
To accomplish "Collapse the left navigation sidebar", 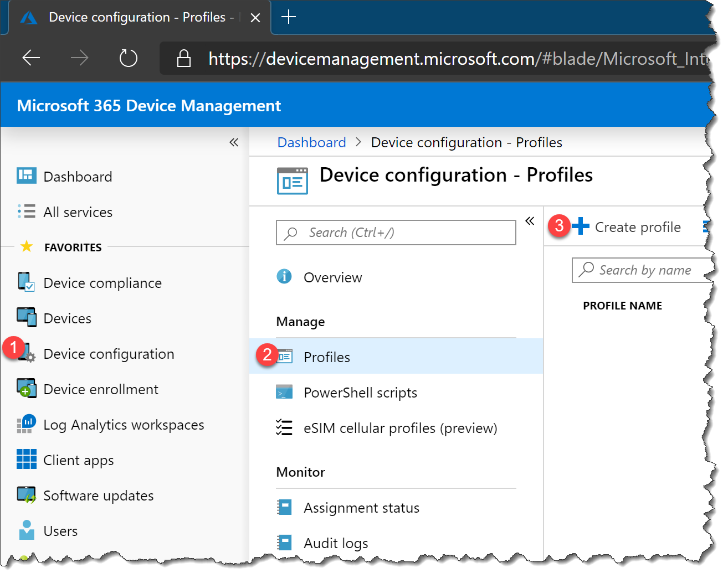I will (233, 142).
